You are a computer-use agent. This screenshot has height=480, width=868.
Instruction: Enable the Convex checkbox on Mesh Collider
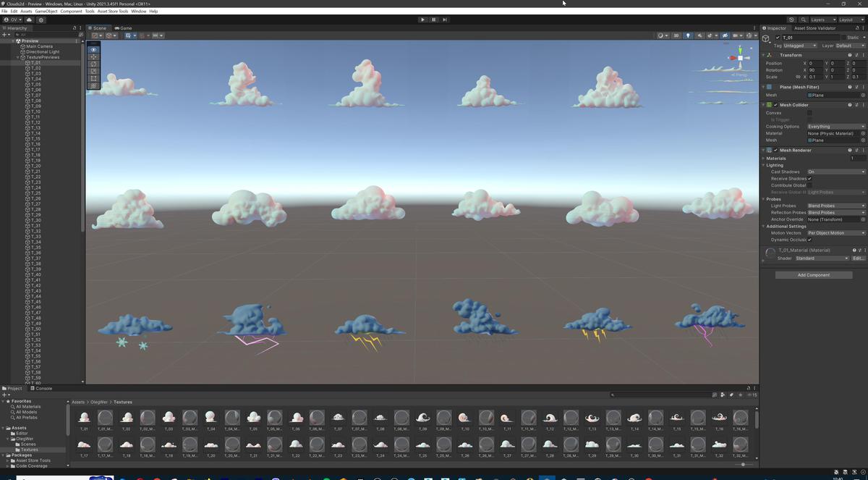click(x=809, y=112)
